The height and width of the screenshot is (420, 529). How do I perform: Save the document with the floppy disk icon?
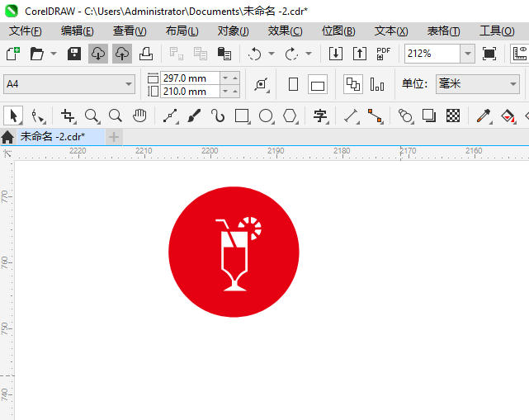coord(74,54)
